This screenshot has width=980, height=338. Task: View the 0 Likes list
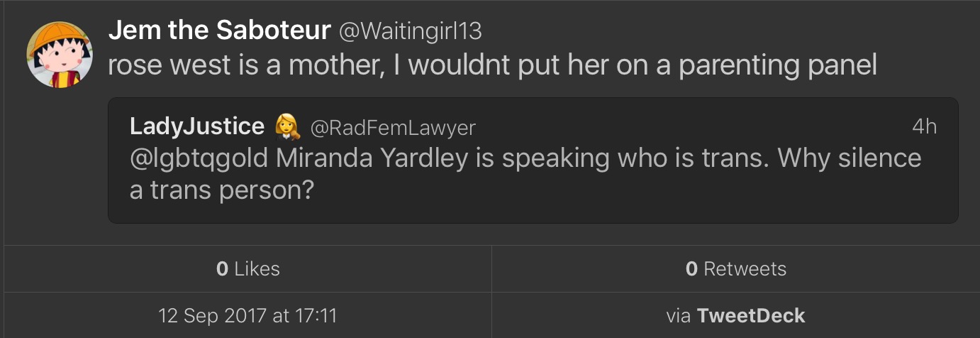pos(247,268)
